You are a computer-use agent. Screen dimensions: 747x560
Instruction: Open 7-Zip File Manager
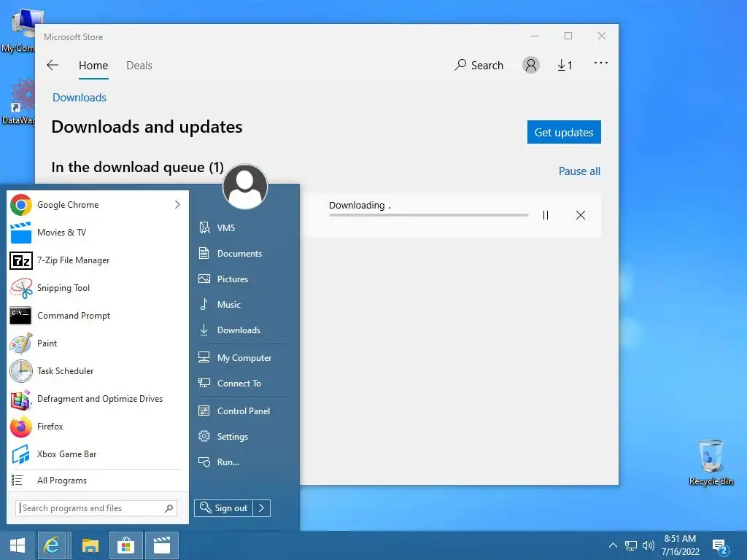click(x=98, y=260)
